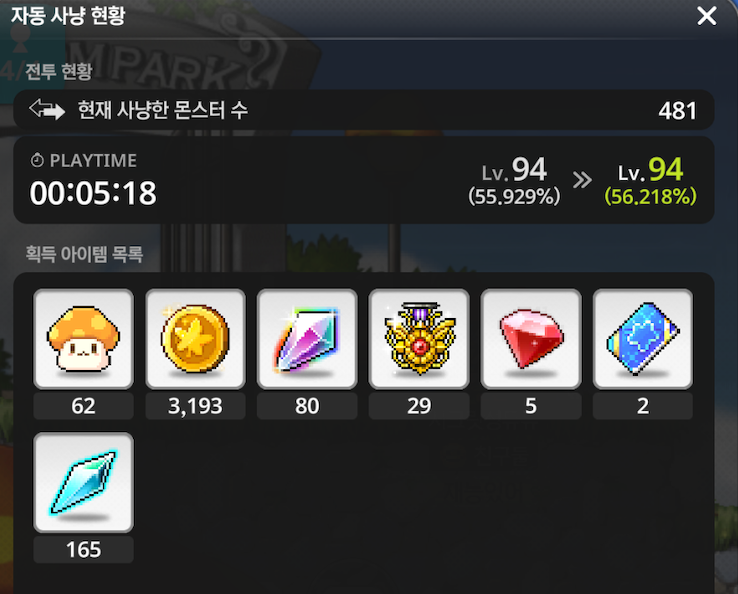Select the blue card ticket item
This screenshot has height=594, width=738.
642,339
